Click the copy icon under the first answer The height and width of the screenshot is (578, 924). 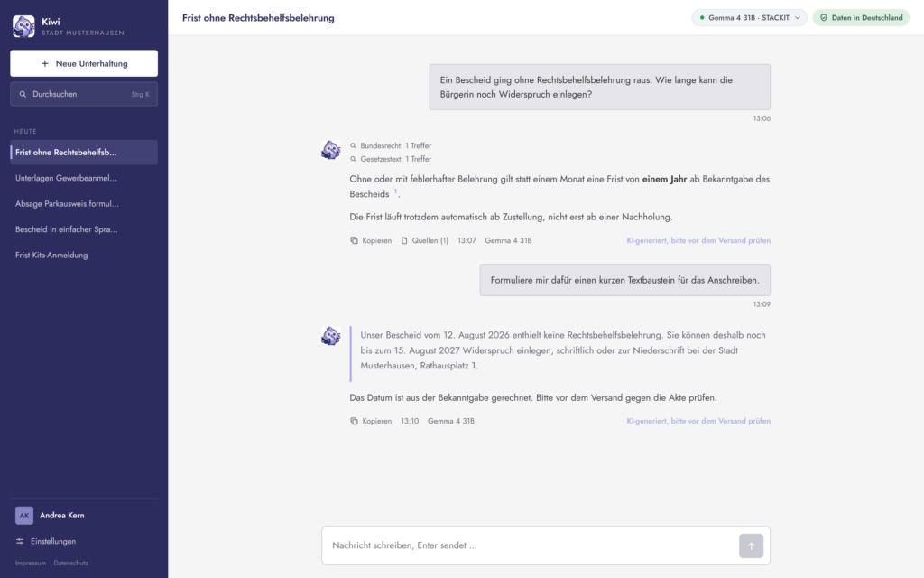point(354,240)
